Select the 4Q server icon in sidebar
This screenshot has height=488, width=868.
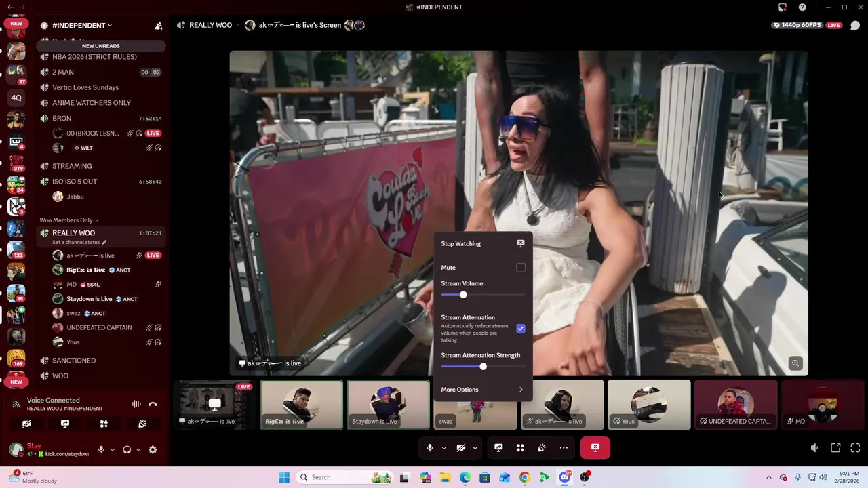[x=16, y=98]
